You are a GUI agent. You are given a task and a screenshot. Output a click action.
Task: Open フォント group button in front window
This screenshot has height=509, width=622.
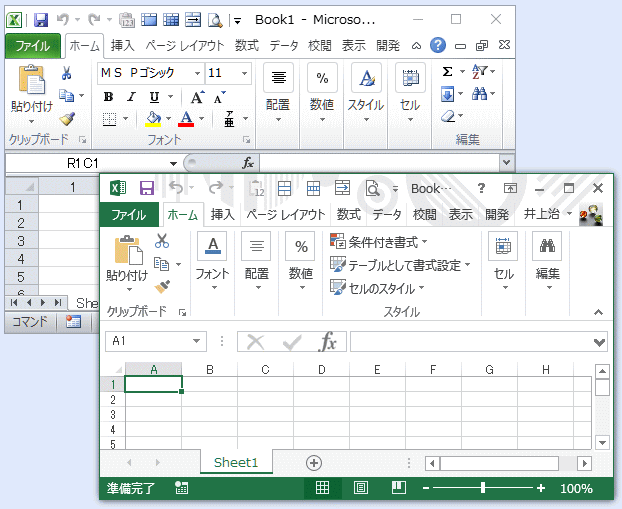(213, 261)
